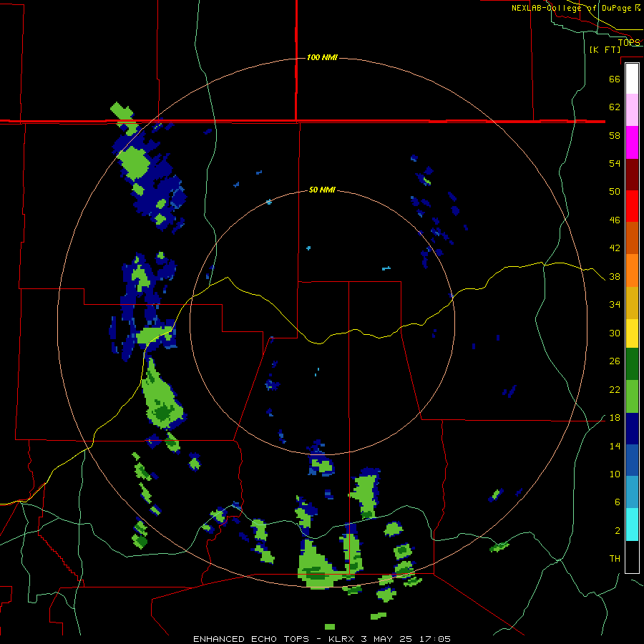Click the legend value 22

pos(615,389)
